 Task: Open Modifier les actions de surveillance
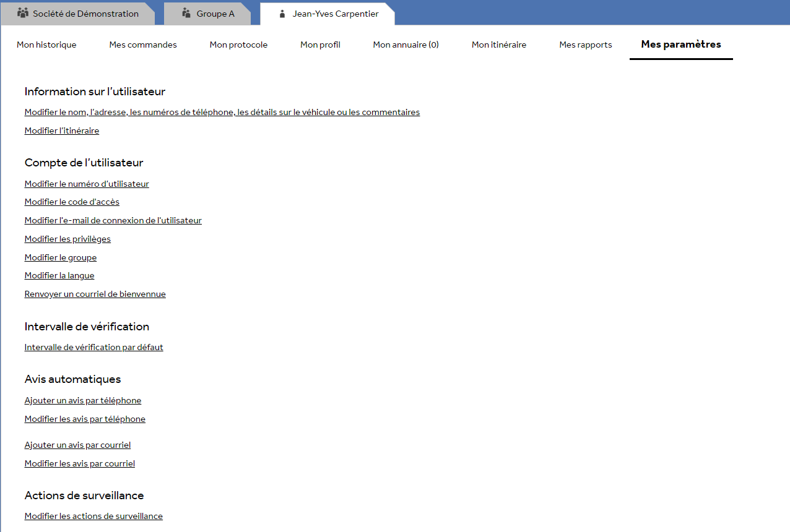93,516
